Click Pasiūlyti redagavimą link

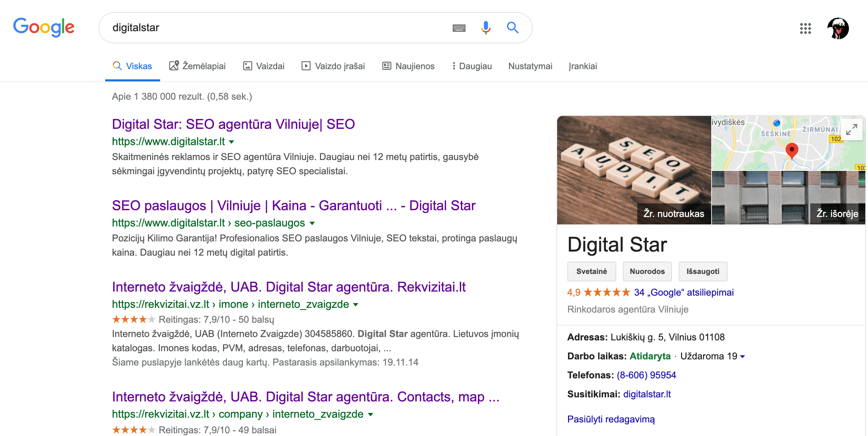pos(611,419)
